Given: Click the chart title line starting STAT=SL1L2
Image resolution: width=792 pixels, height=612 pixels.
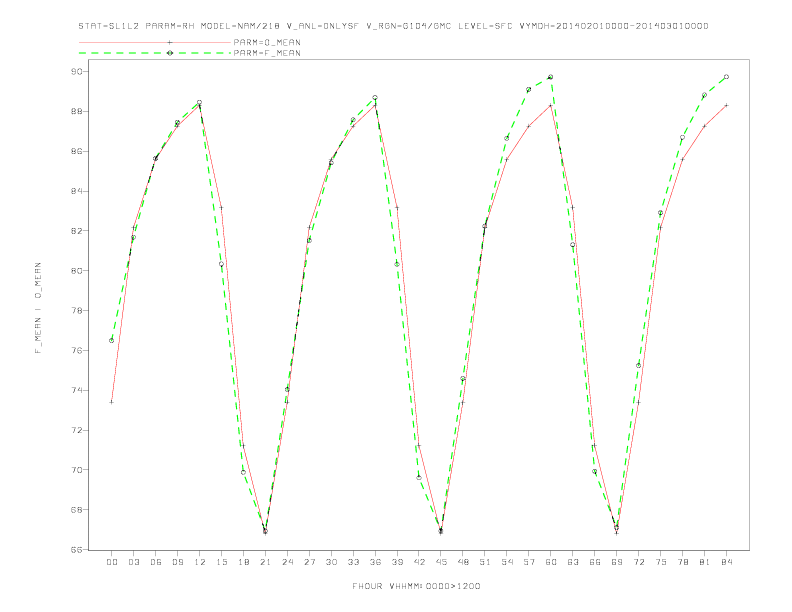Looking at the screenshot, I should point(393,26).
